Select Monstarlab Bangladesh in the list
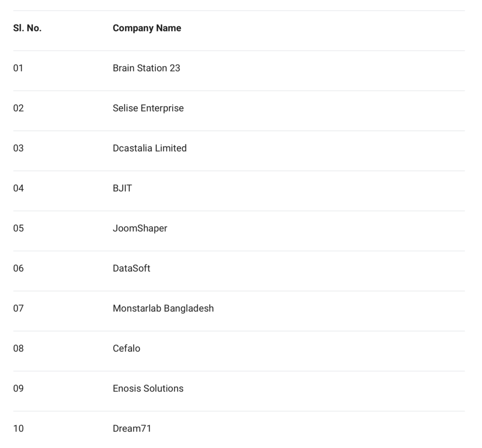This screenshot has width=482, height=448. click(x=163, y=308)
